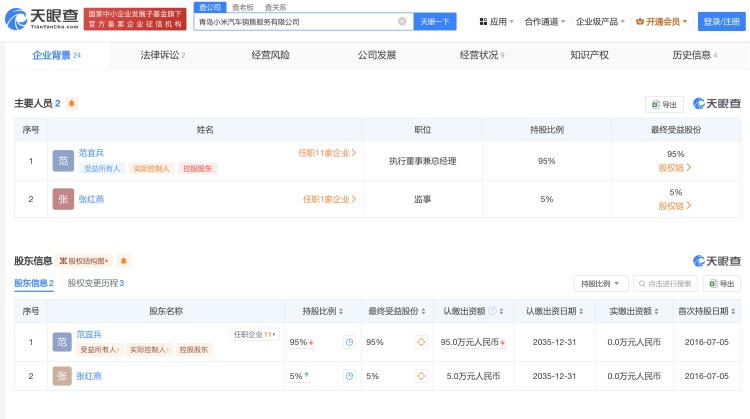Viewport: 750px width, 419px height.
Task: Click 张 avatar in main personnel table
Action: [x=63, y=199]
